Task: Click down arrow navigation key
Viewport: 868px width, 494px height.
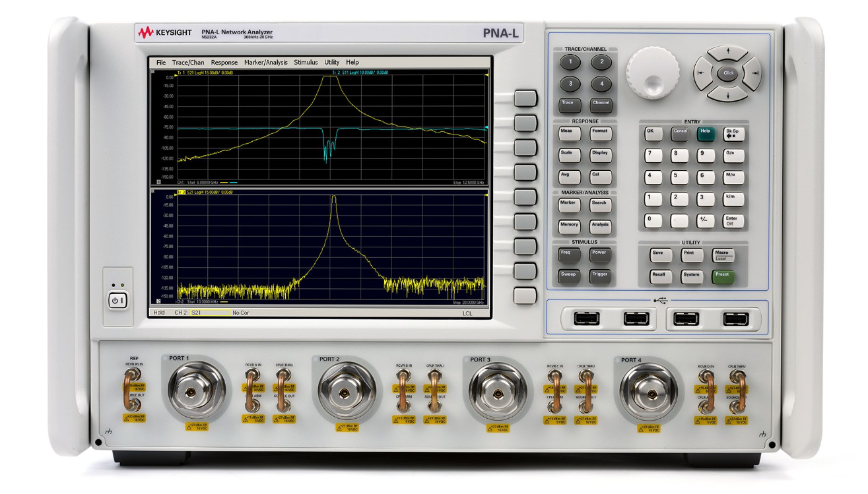Action: click(x=727, y=95)
